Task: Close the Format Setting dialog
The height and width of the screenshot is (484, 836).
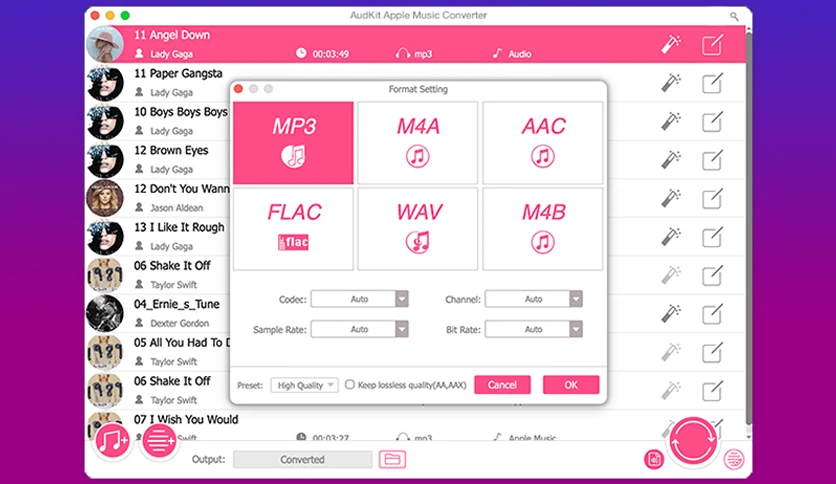Action: click(238, 89)
